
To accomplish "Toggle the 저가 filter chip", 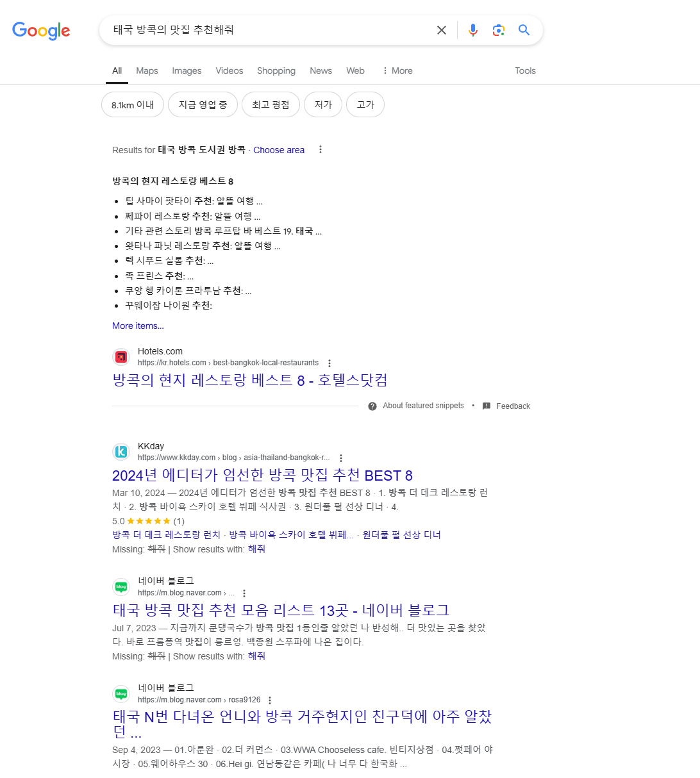I will pyautogui.click(x=323, y=105).
